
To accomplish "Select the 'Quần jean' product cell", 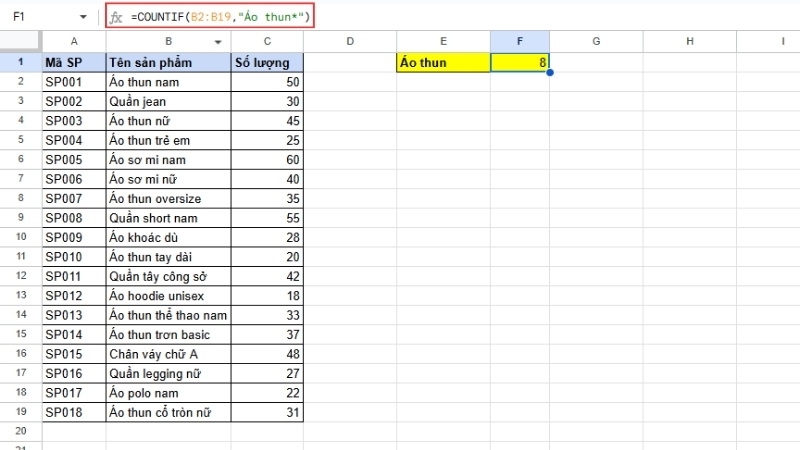I will pyautogui.click(x=168, y=101).
